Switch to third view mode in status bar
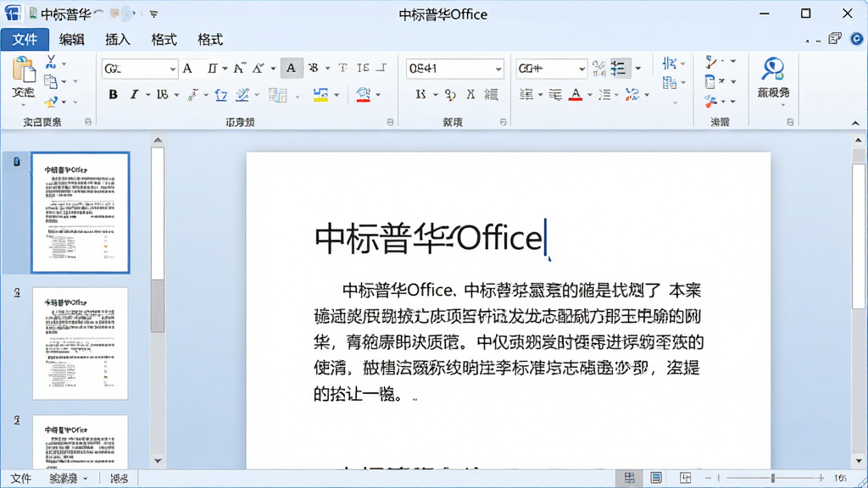The image size is (868, 488). click(x=685, y=478)
